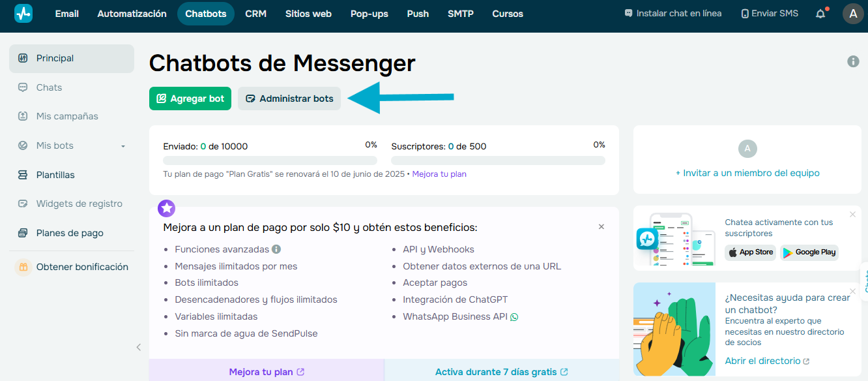
Task: Click the SendPulse logo icon
Action: 23,14
